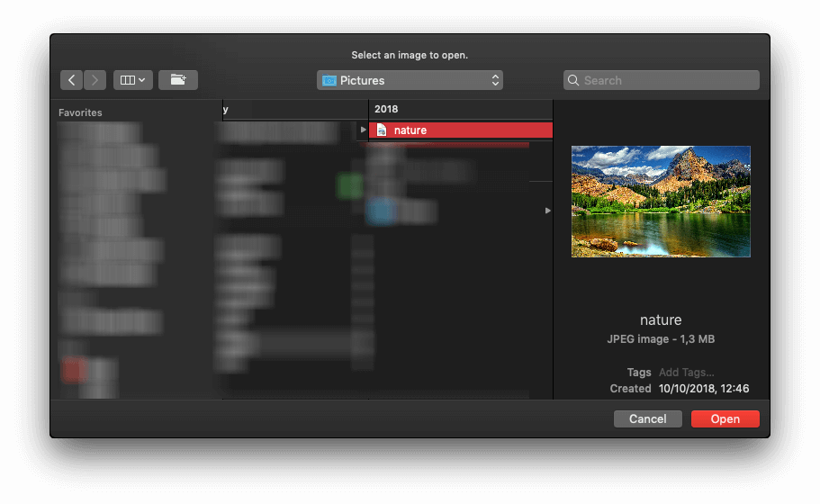
Task: Click the back navigation arrow
Action: pyautogui.click(x=72, y=80)
